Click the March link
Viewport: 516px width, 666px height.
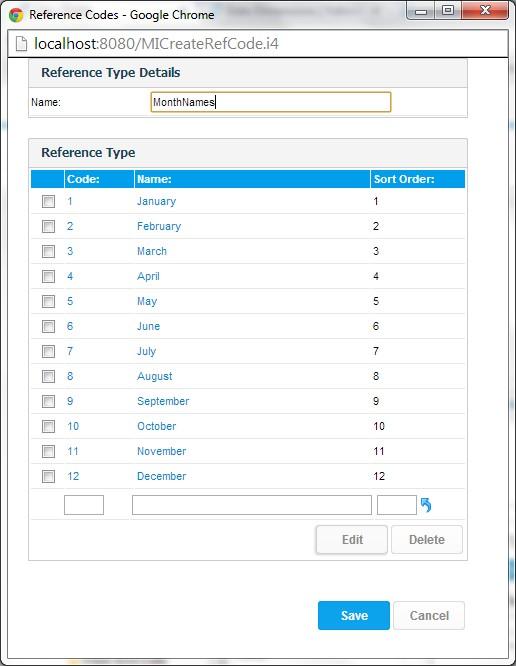pos(152,251)
